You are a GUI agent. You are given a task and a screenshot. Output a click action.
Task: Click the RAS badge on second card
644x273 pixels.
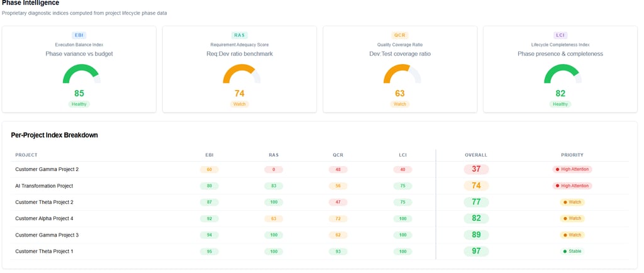click(240, 35)
